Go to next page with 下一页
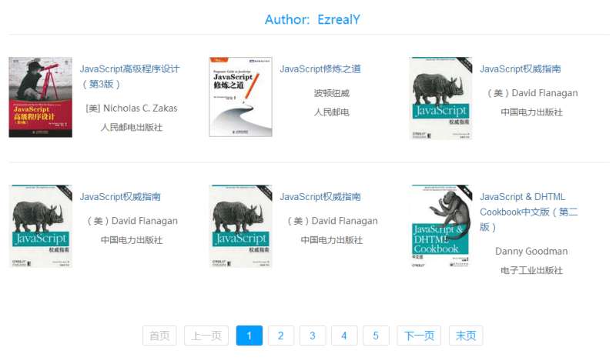The height and width of the screenshot is (364, 616). tap(419, 336)
